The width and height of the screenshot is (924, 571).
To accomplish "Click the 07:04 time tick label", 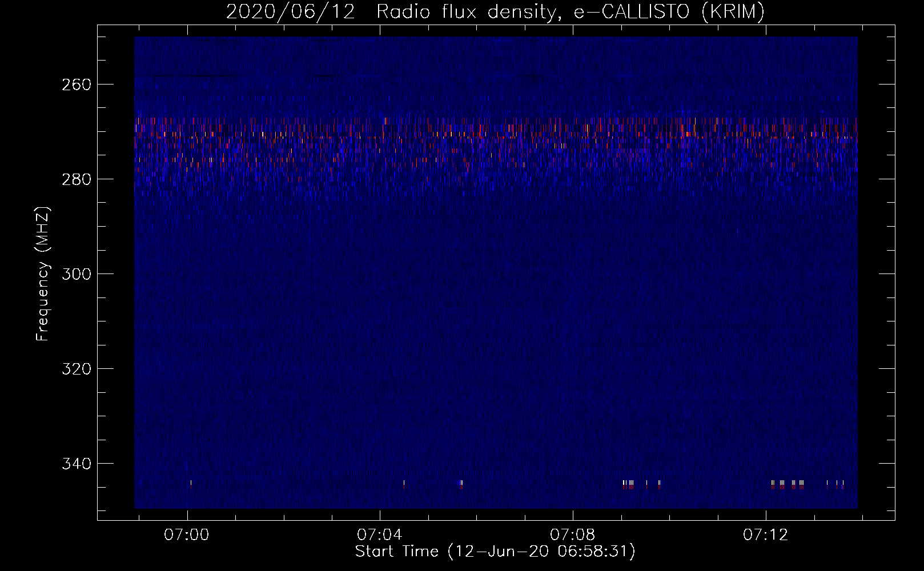I will (x=380, y=535).
